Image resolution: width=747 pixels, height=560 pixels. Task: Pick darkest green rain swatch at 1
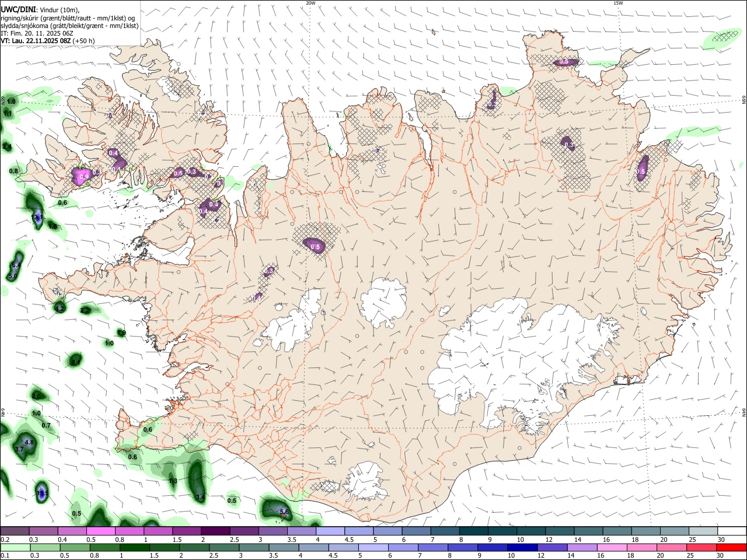pyautogui.click(x=134, y=547)
